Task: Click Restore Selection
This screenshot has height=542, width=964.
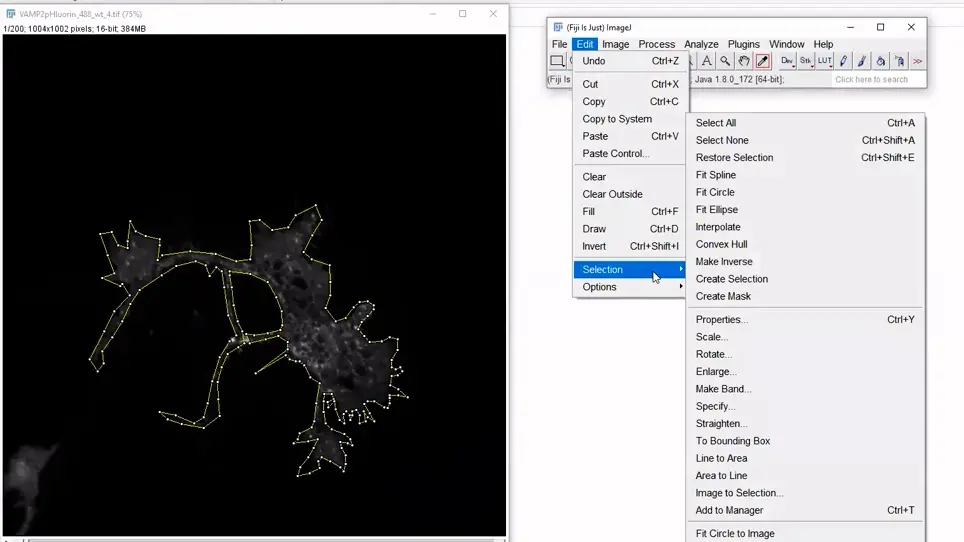Action: coord(805,157)
